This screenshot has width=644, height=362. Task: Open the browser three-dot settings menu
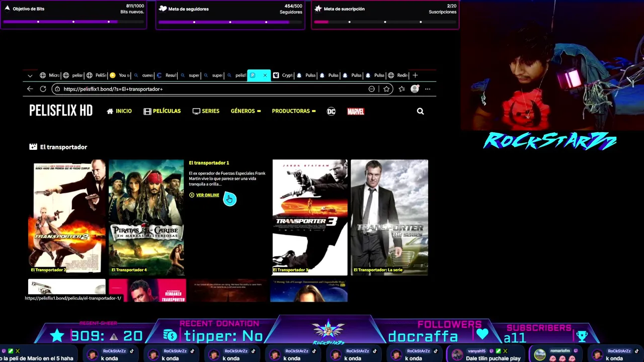pyautogui.click(x=428, y=89)
